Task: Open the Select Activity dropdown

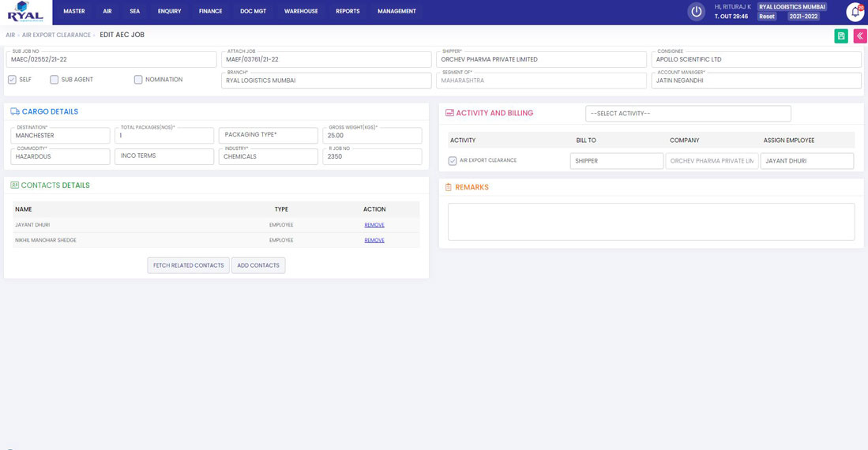Action: click(688, 114)
